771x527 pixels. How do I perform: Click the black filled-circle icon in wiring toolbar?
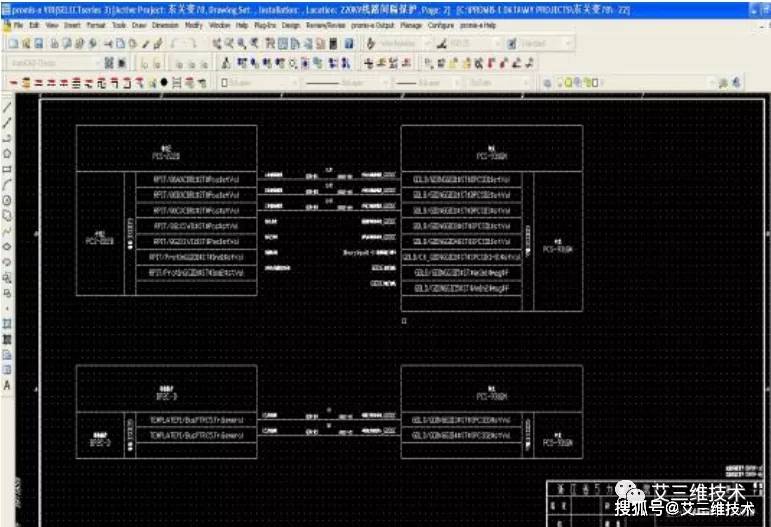pos(164,83)
